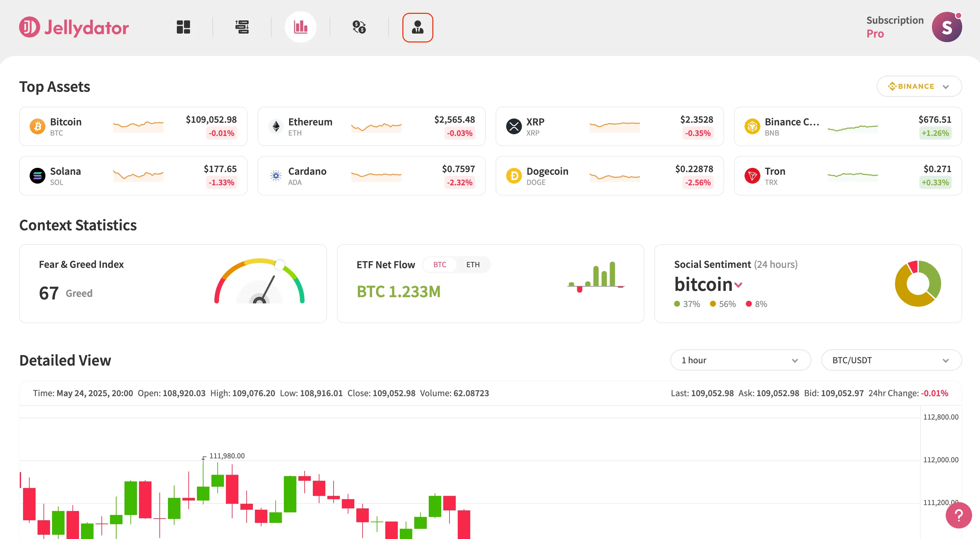Click the 112,800.00 price axis label

point(940,417)
